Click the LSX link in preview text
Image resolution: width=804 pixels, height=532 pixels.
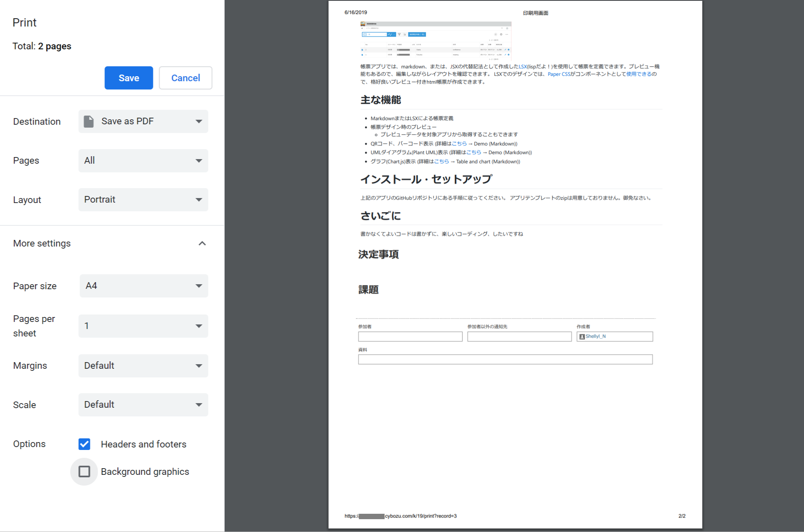click(x=523, y=67)
